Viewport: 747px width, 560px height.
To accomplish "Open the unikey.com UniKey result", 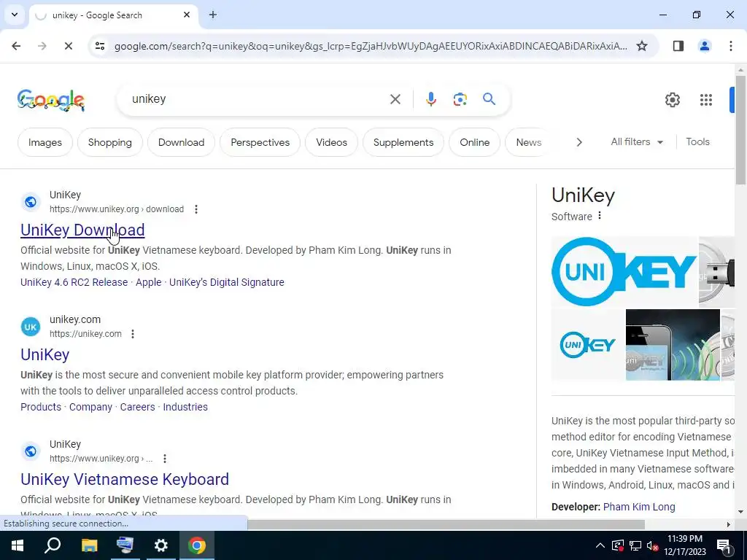I will tap(44, 355).
